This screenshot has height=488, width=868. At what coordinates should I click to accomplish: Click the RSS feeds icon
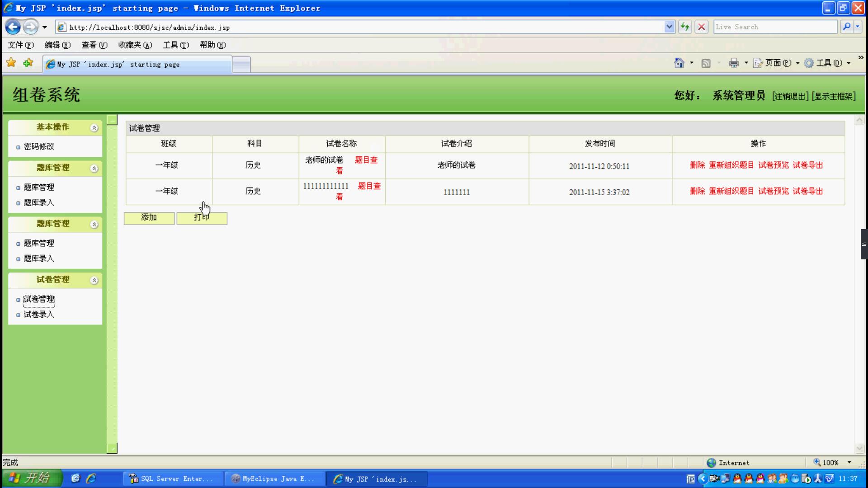(x=706, y=63)
